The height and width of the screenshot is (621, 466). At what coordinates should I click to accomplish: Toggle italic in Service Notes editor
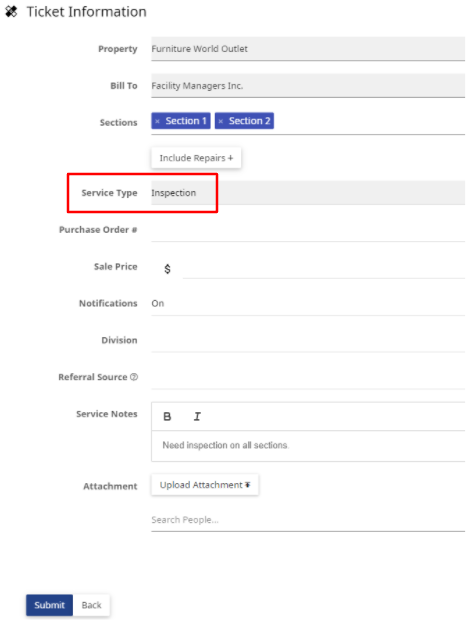click(x=197, y=416)
